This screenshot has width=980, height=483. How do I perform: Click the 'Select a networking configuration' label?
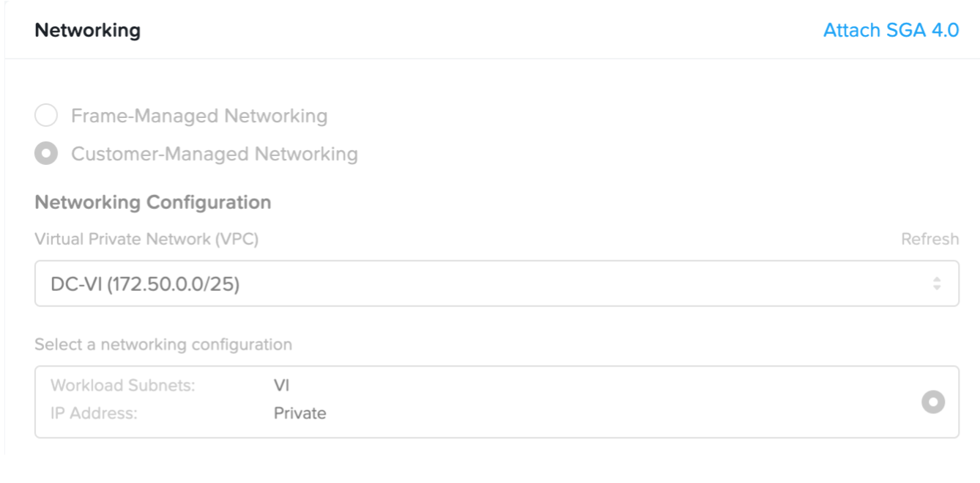click(163, 344)
